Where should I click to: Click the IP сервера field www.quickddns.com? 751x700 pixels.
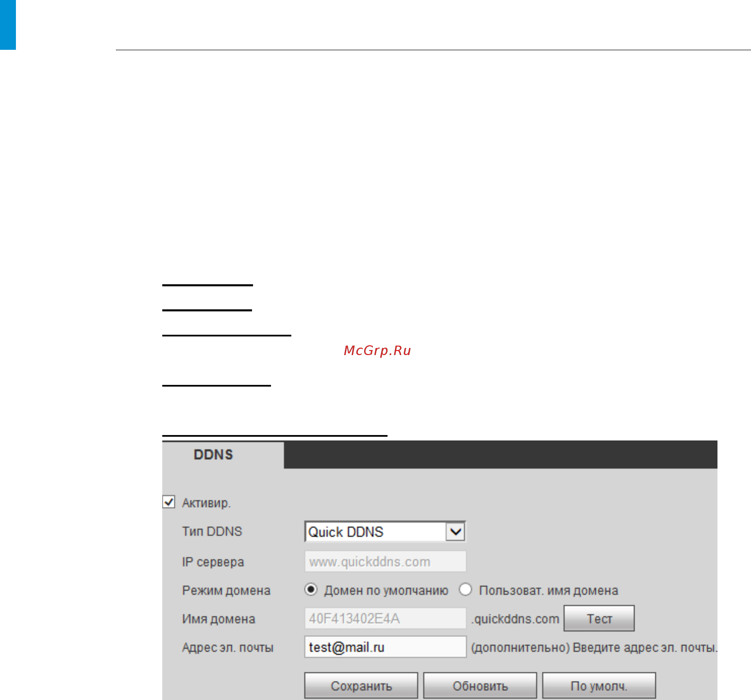(385, 562)
